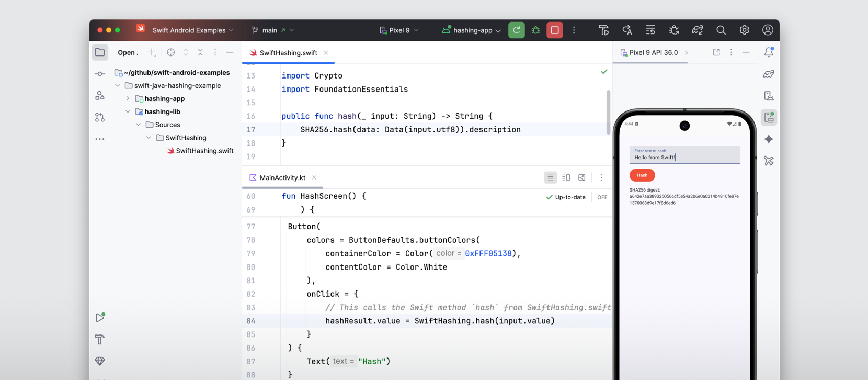Open the Gemini sparkle tool window
Screen dimensions: 868x380
click(x=768, y=139)
